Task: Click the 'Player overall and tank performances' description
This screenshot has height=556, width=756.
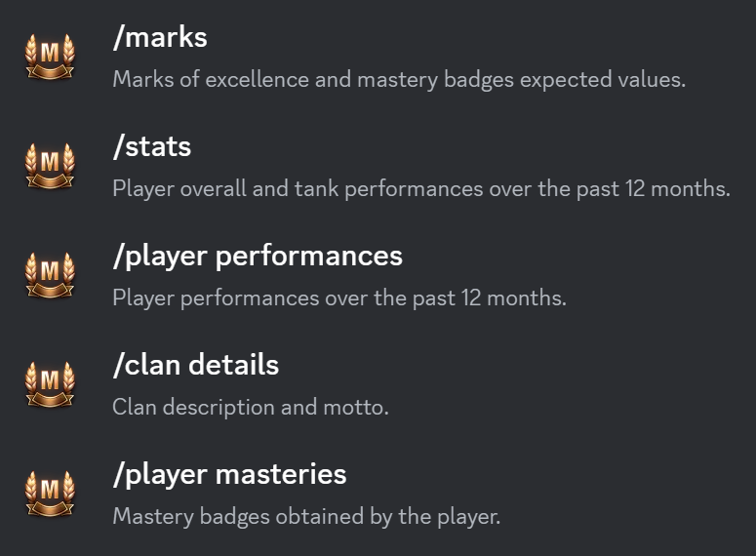Action: pos(420,188)
